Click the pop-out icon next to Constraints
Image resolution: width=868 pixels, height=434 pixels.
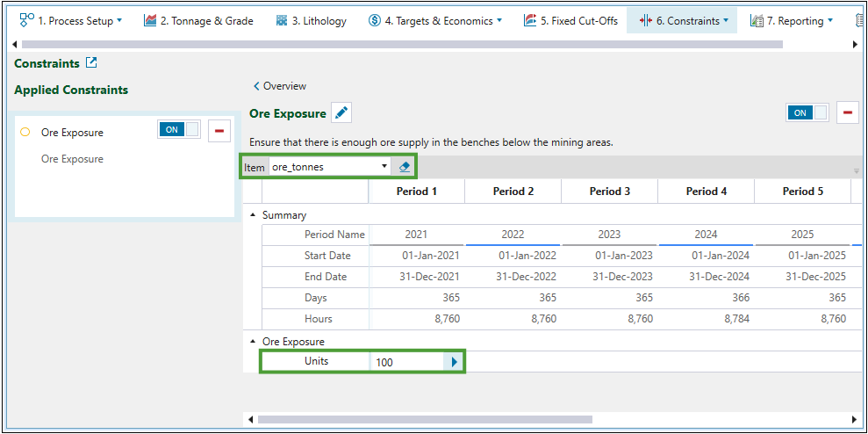point(91,62)
